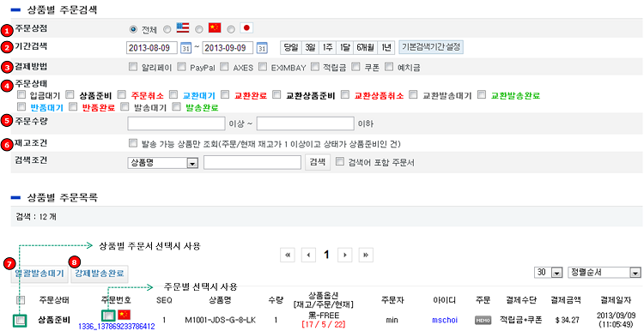This screenshot has height=331, width=644.
Task: Check the 적립금 payment method
Action: click(x=315, y=66)
